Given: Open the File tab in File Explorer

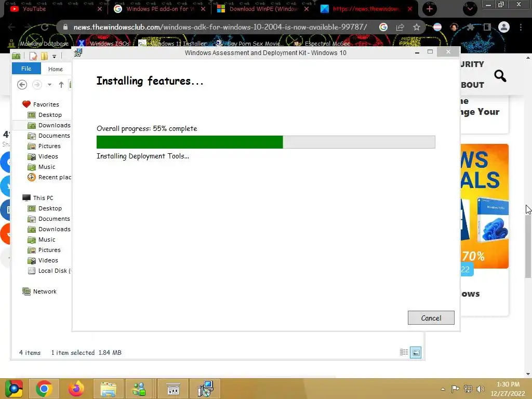Looking at the screenshot, I should (26, 68).
